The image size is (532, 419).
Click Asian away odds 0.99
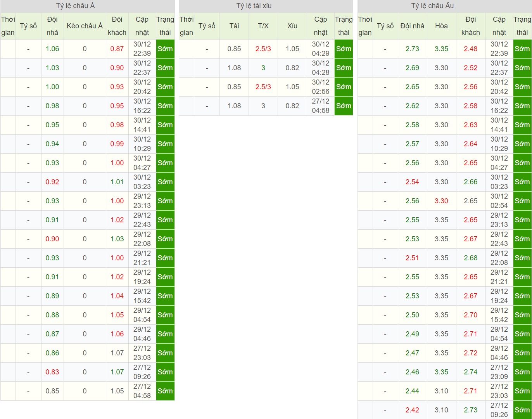point(117,144)
